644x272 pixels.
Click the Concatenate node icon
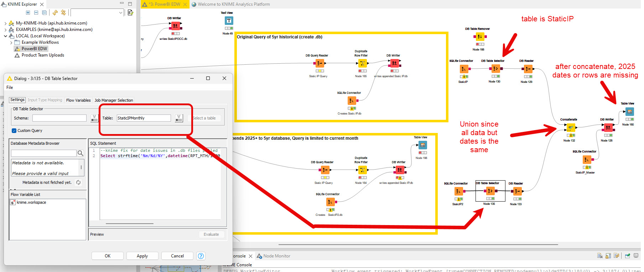point(571,127)
